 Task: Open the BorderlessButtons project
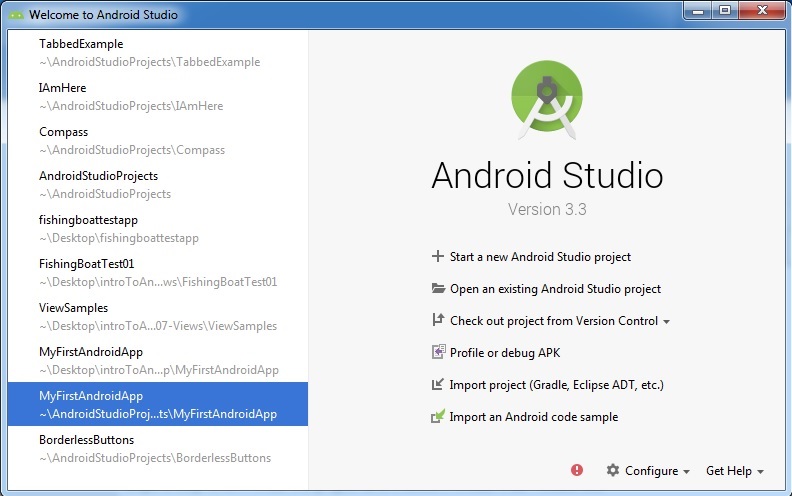157,448
